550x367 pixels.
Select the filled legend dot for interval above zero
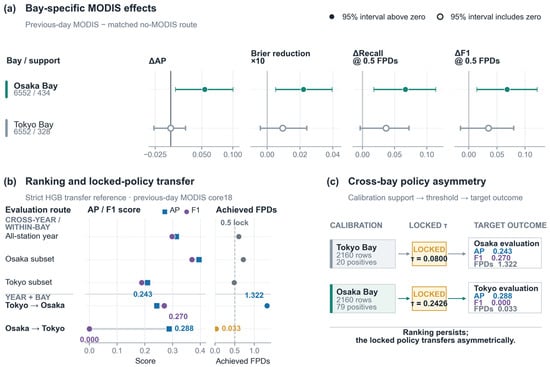(332, 17)
